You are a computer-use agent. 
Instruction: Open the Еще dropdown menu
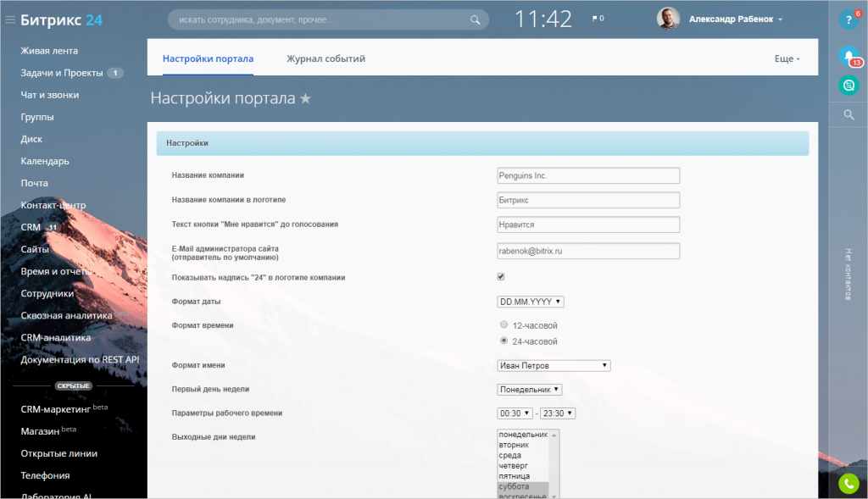pyautogui.click(x=787, y=58)
